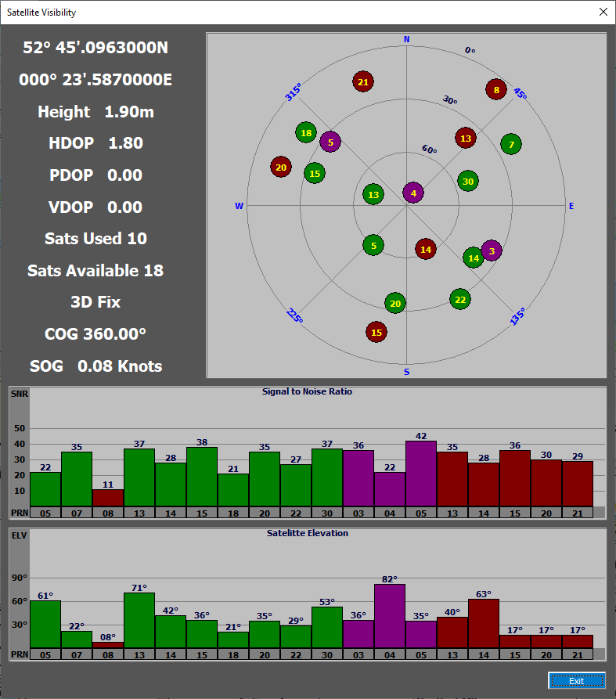Select green satellite 22 on sky plot

click(460, 299)
